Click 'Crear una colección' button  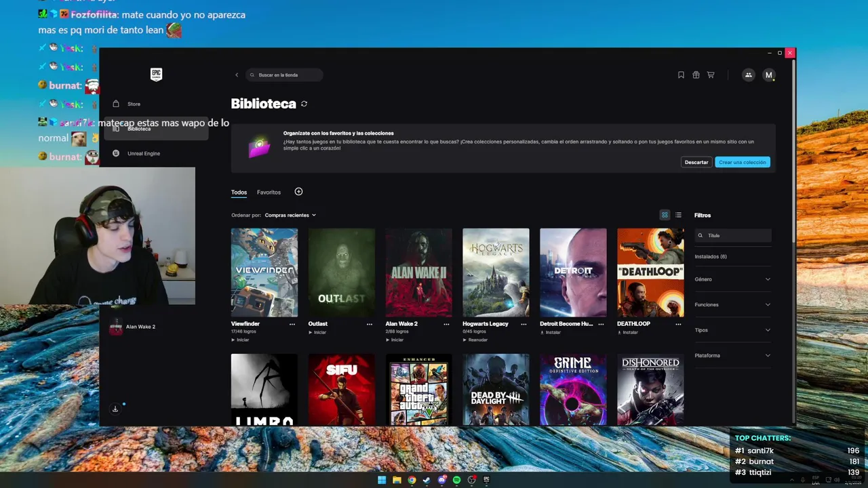[743, 162]
